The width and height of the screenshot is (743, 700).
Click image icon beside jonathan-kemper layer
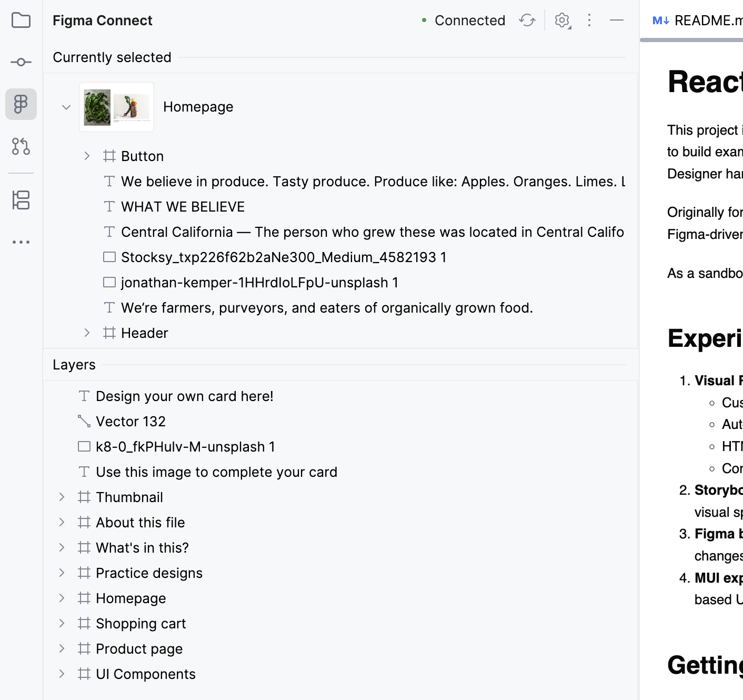click(x=109, y=282)
